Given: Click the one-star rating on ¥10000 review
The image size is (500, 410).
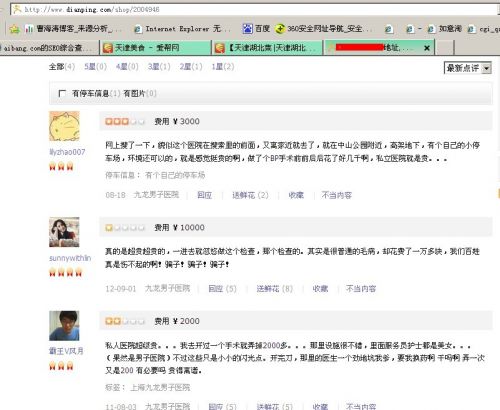Looking at the screenshot, I should coord(125,228).
